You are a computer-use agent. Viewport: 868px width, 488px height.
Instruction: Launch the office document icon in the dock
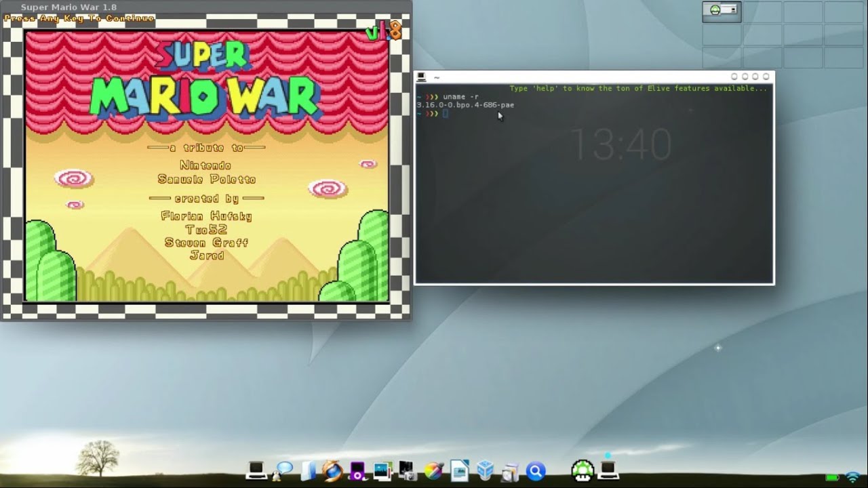tap(460, 470)
